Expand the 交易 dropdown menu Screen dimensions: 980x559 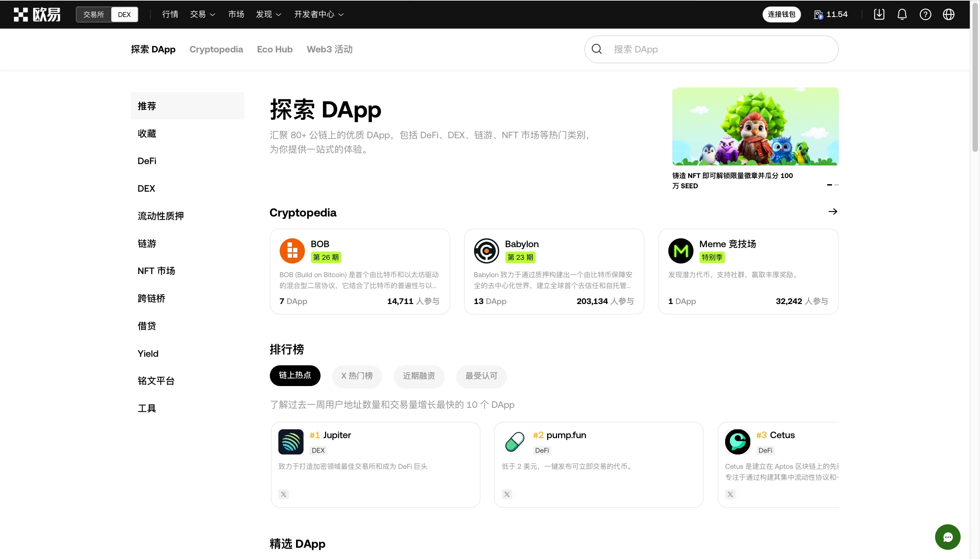(x=202, y=14)
